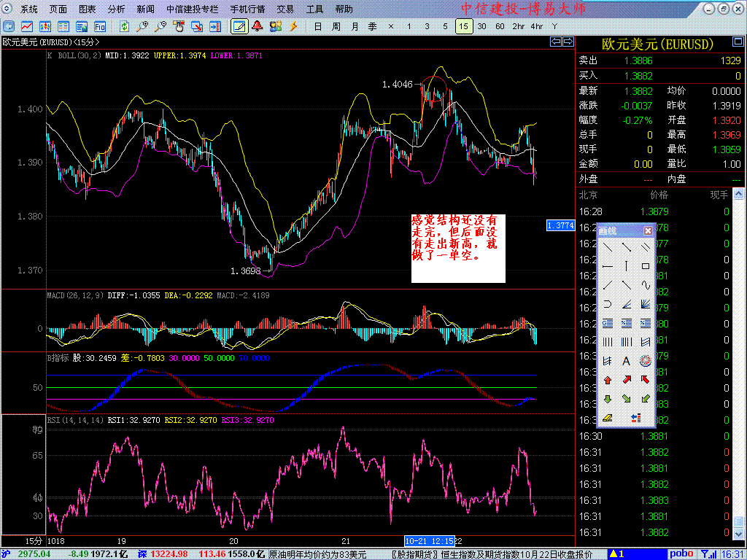Image resolution: width=747 pixels, height=560 pixels.
Task: Open the alarm bell alert icon
Action: (x=258, y=27)
